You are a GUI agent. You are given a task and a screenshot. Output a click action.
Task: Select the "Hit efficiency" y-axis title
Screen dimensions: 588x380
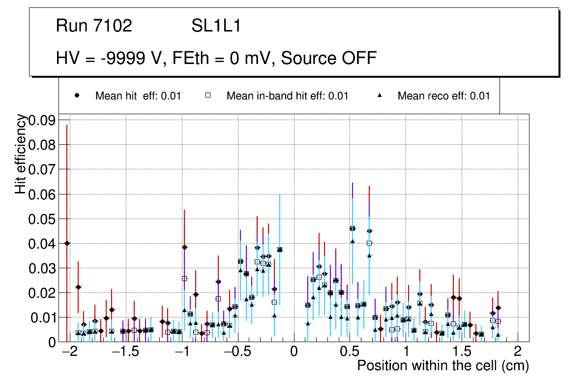21,154
